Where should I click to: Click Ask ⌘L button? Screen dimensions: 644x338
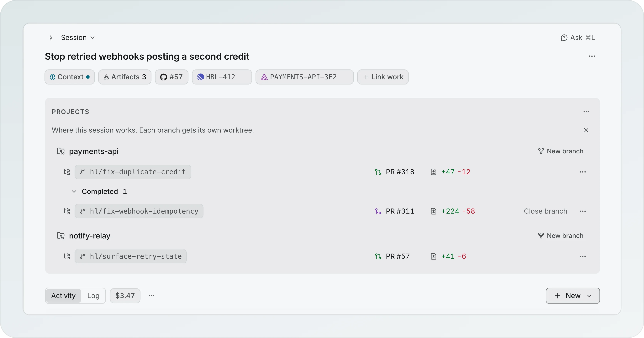point(578,38)
